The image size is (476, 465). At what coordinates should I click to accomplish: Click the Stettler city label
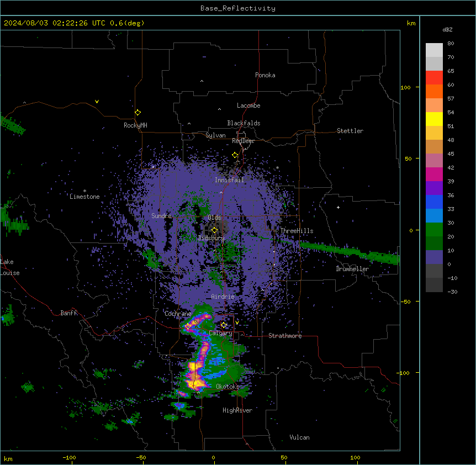tap(350, 131)
